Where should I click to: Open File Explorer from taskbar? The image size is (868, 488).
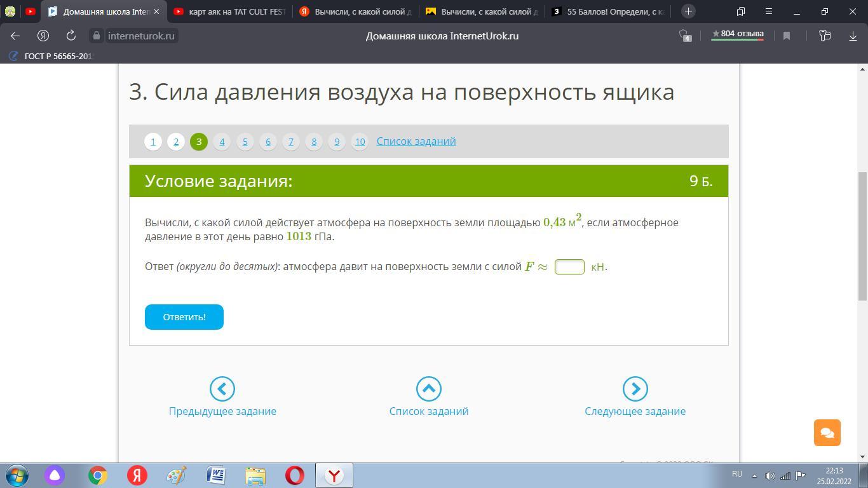point(255,475)
